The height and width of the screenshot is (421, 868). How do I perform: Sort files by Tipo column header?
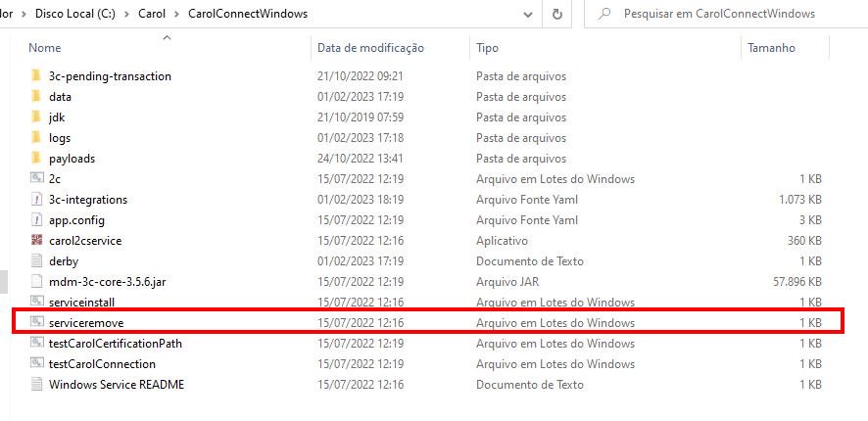[x=487, y=48]
